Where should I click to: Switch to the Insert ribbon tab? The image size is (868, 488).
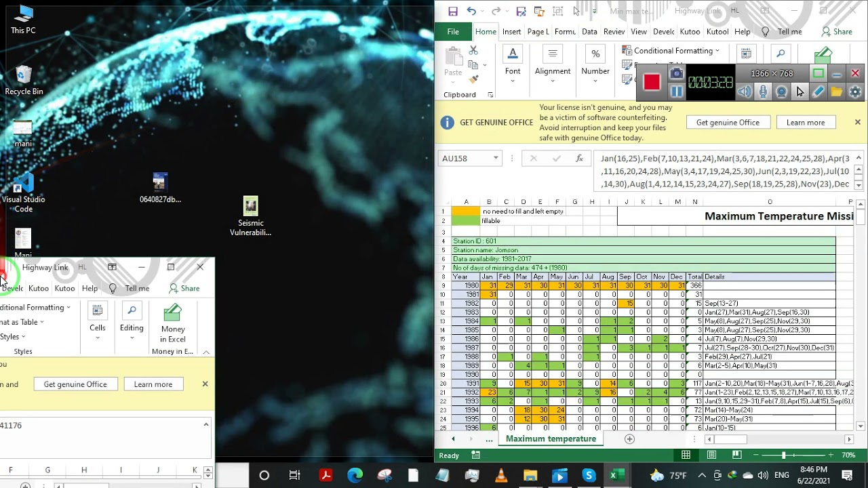(511, 32)
